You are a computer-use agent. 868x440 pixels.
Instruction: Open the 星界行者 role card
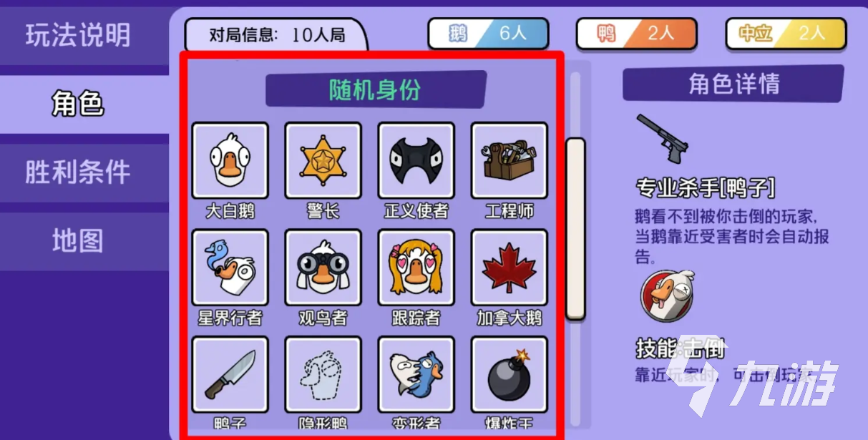(x=230, y=268)
